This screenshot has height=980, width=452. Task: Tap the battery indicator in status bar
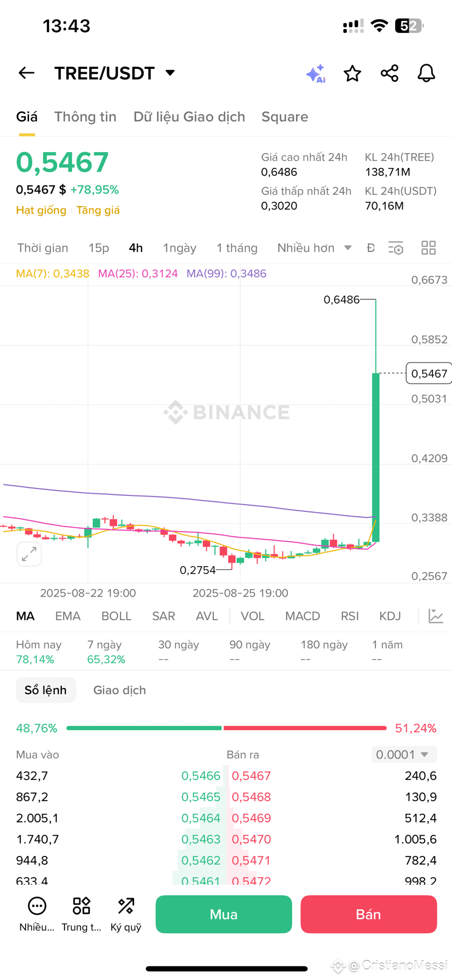point(410,26)
